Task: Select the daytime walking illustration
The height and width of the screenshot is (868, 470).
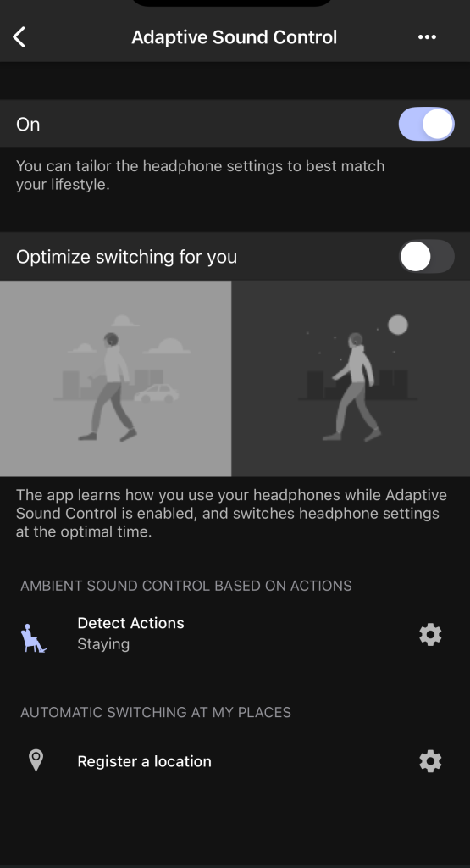Action: click(x=115, y=379)
